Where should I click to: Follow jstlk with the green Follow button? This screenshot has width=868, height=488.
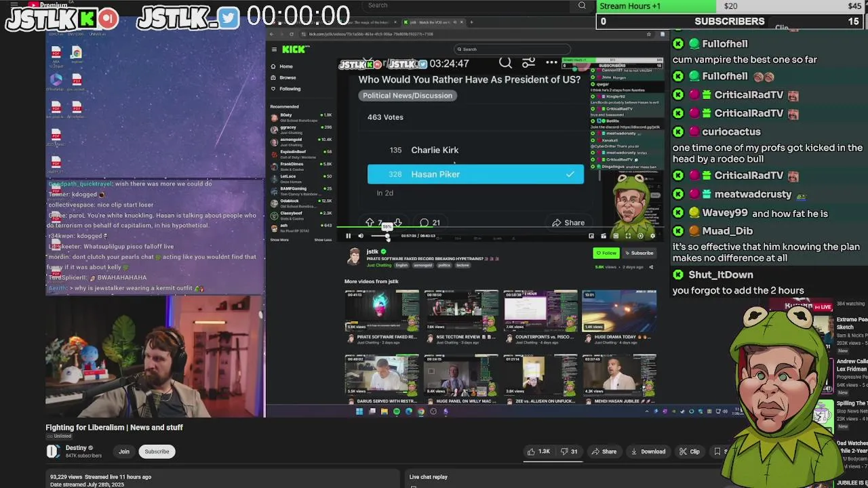(x=606, y=253)
